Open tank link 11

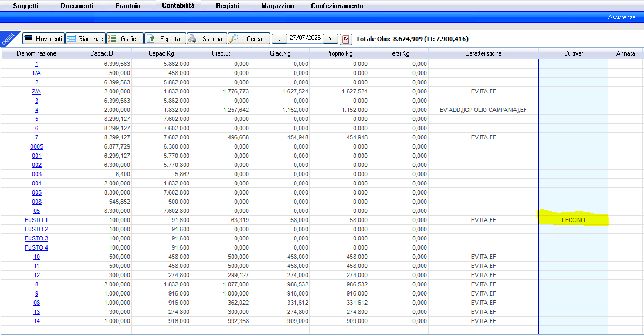[37, 266]
